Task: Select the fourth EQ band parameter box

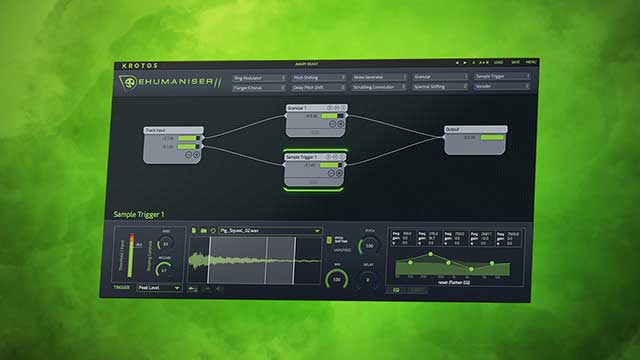Action: [x=481, y=238]
